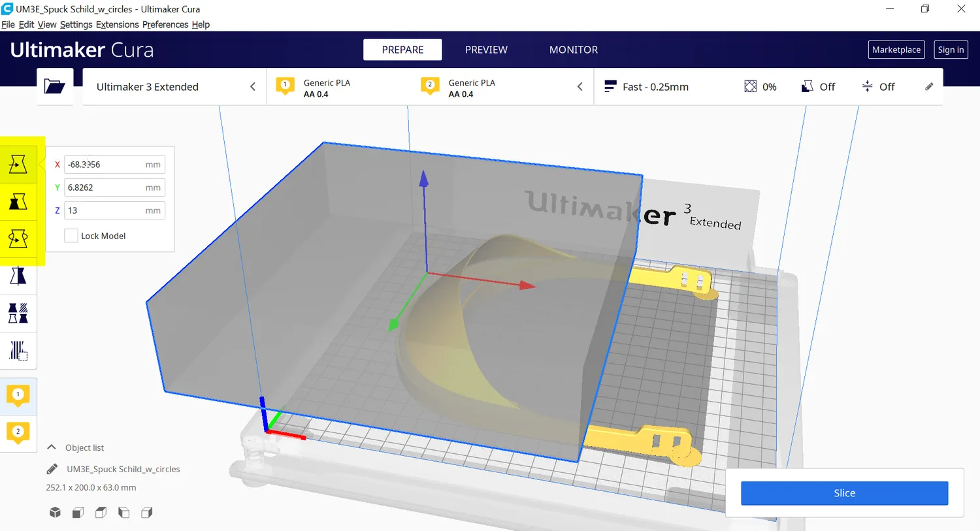This screenshot has width=980, height=531.
Task: Select the Scale tool
Action: [x=18, y=201]
